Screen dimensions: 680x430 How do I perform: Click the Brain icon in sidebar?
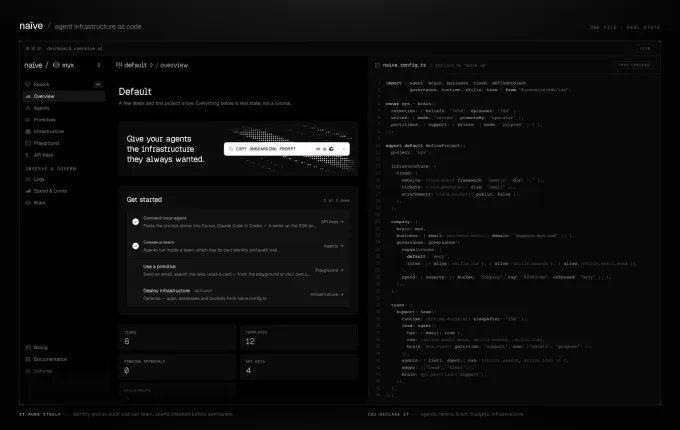(x=28, y=202)
